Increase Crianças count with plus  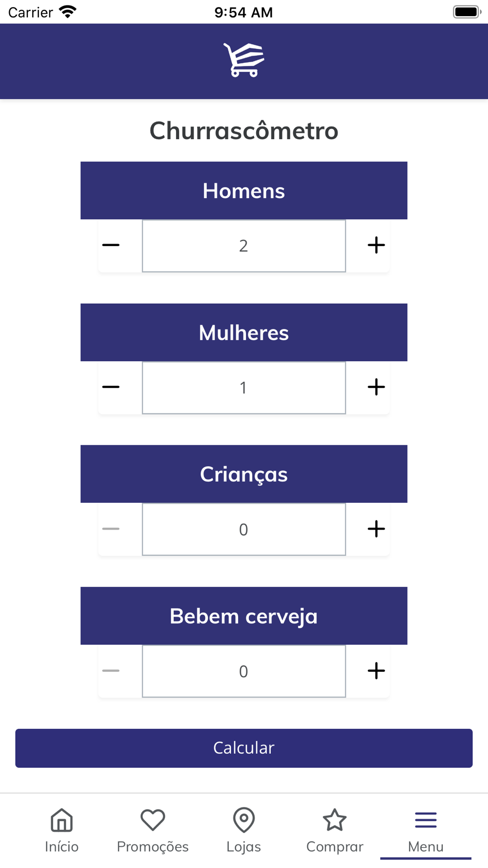[376, 529]
